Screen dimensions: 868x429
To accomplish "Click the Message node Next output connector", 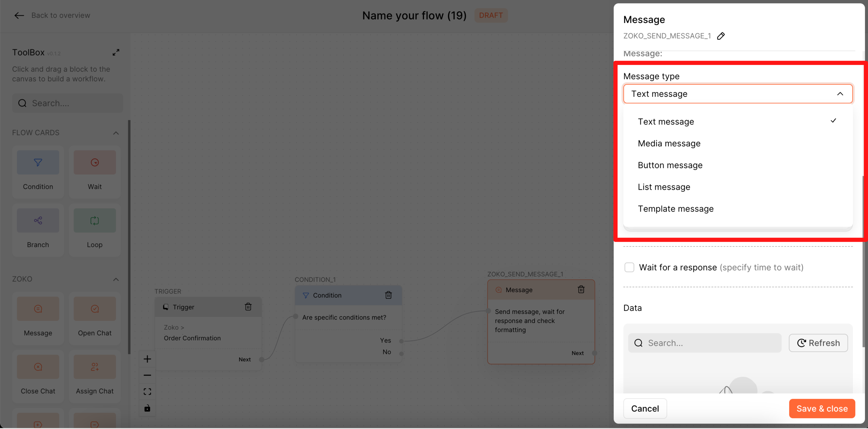I will coord(594,353).
